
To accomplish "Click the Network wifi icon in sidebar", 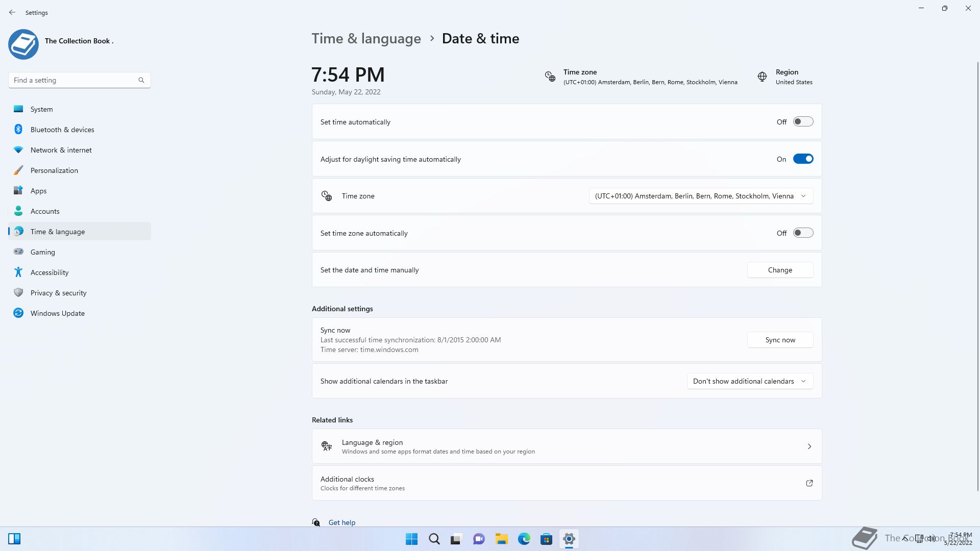I will [18, 149].
